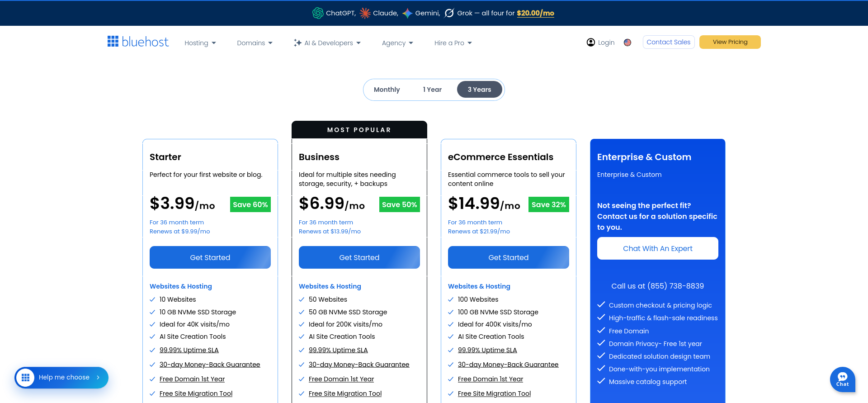Get Started with eCommerce Essentials plan
This screenshot has height=403, width=868.
point(509,257)
